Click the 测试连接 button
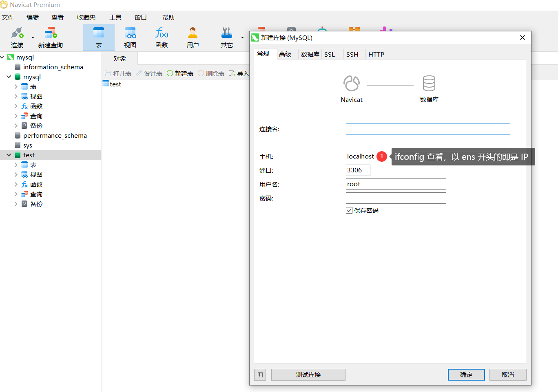Viewport: 558px width, 392px height. tap(308, 374)
